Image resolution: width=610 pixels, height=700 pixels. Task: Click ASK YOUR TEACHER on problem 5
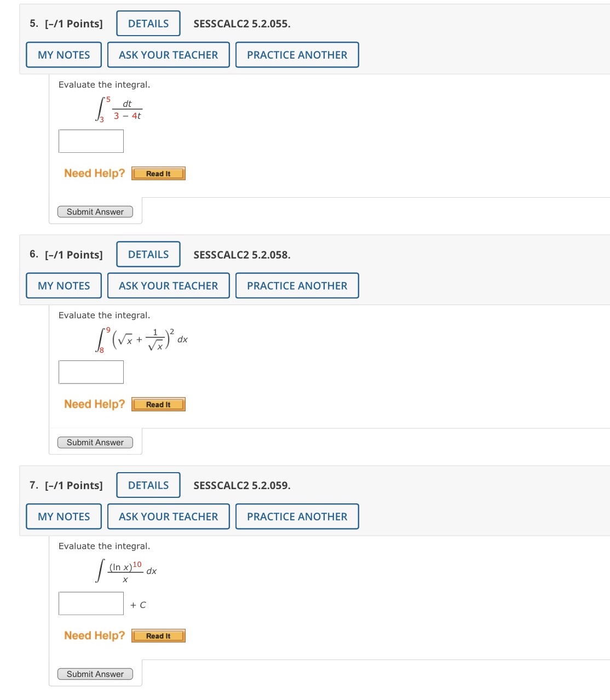(168, 55)
